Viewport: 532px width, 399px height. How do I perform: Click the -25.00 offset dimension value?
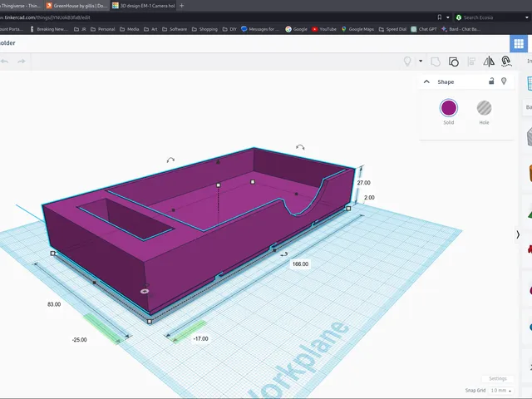click(80, 340)
